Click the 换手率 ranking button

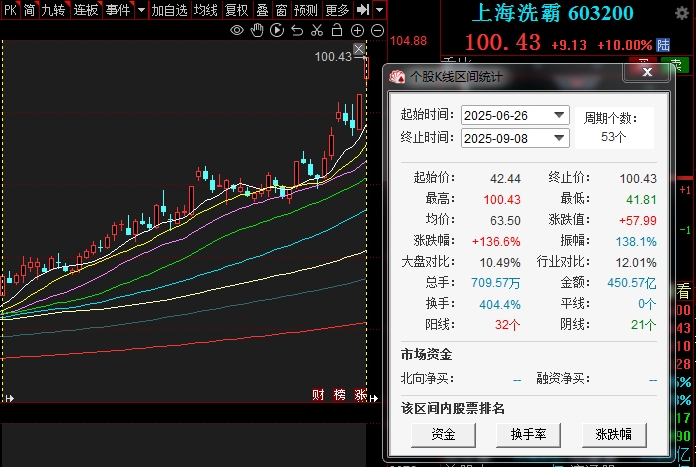pos(529,435)
